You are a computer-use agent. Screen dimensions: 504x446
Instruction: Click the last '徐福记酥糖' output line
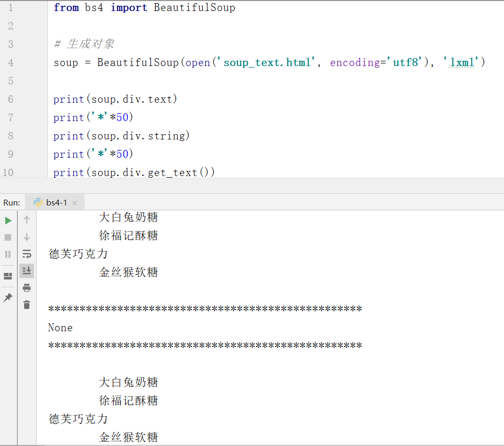click(128, 400)
